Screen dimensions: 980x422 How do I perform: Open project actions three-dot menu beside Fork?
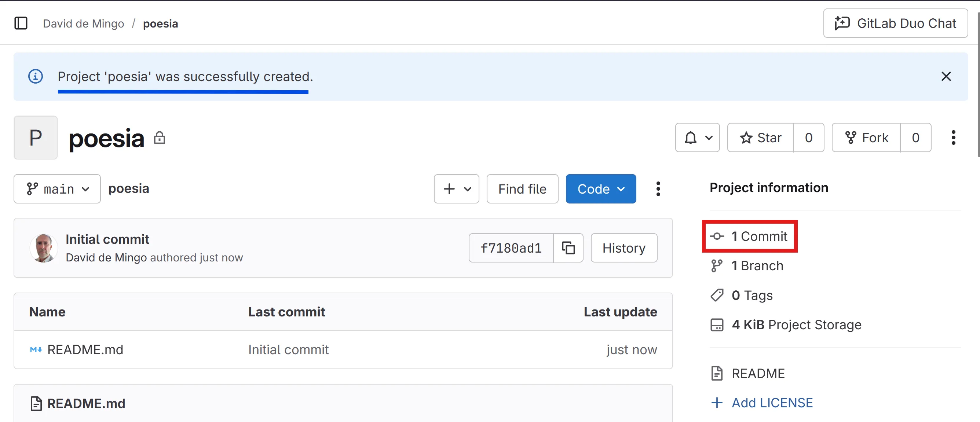953,137
